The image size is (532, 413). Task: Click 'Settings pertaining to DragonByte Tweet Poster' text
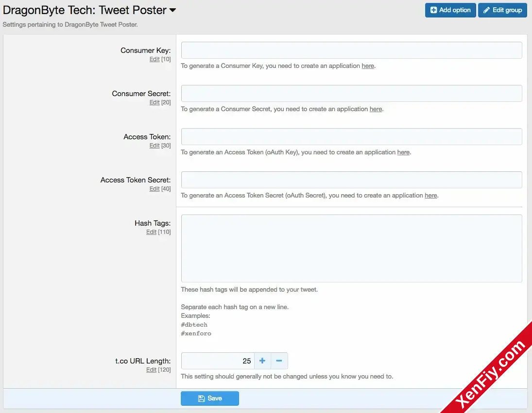click(x=70, y=25)
